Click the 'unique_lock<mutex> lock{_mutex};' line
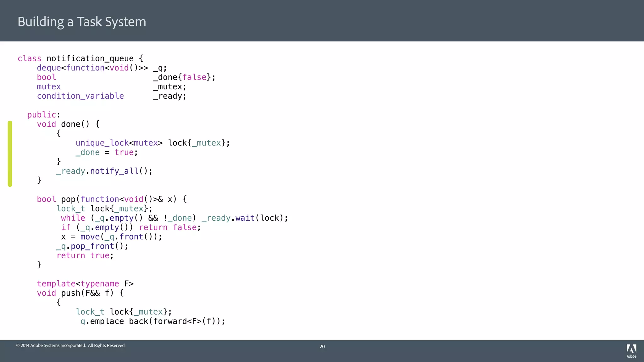 pos(153,143)
